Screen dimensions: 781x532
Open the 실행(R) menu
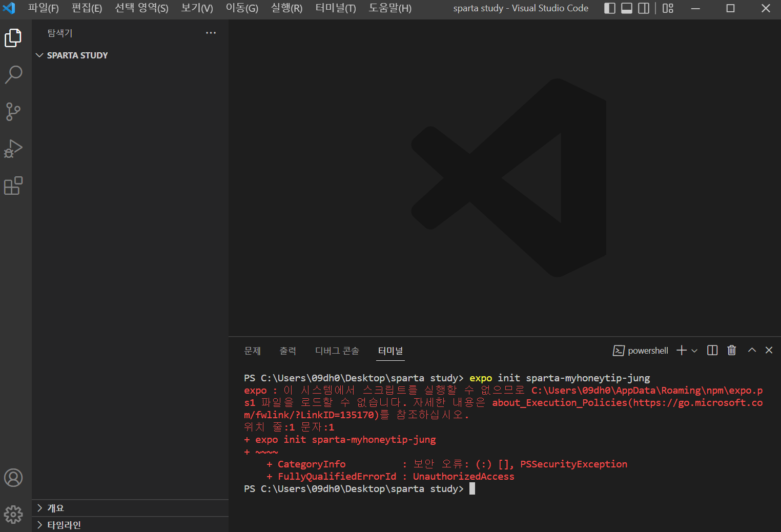287,8
